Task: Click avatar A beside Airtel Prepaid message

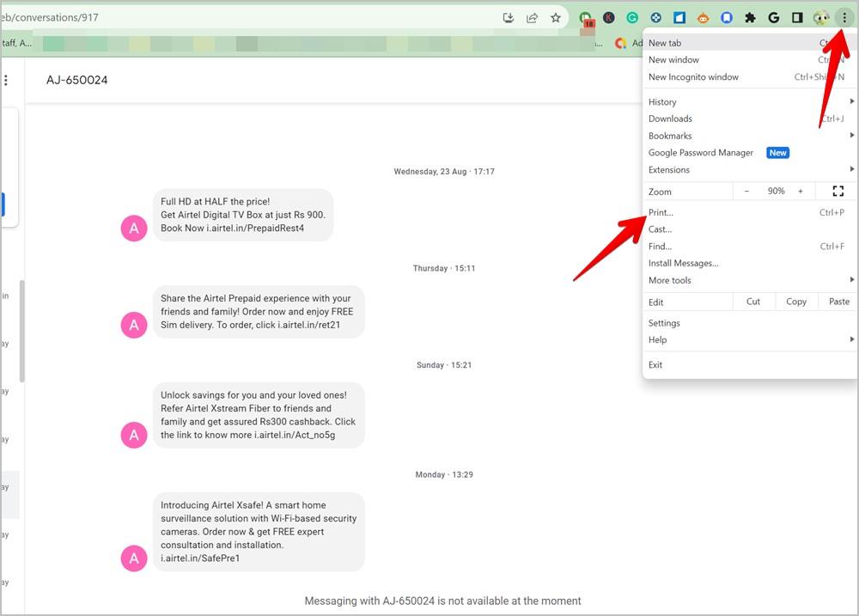Action: coord(134,325)
